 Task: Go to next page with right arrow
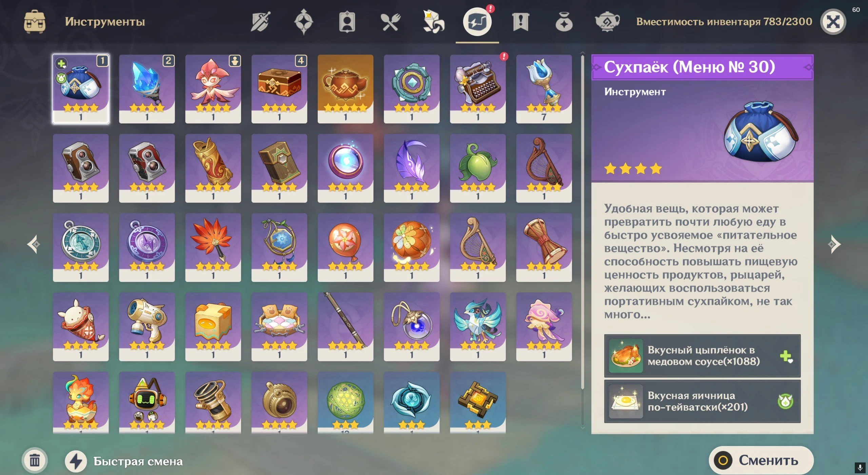[834, 244]
